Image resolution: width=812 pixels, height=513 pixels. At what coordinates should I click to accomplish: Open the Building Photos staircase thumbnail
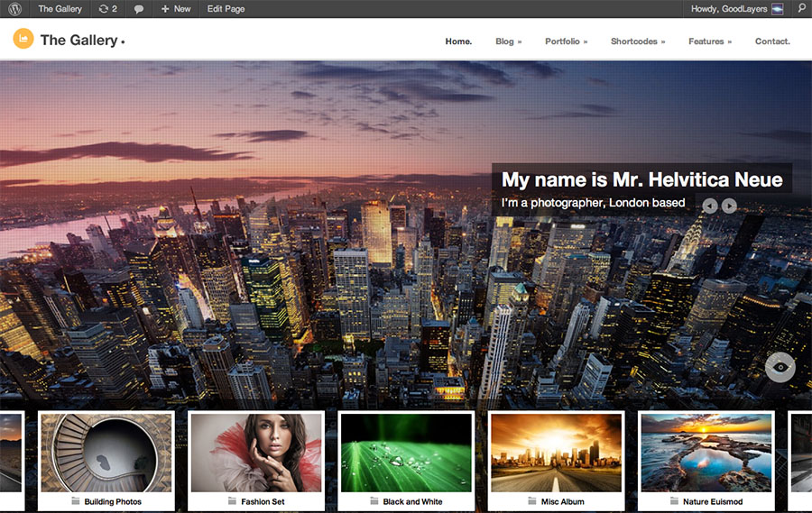click(x=106, y=453)
